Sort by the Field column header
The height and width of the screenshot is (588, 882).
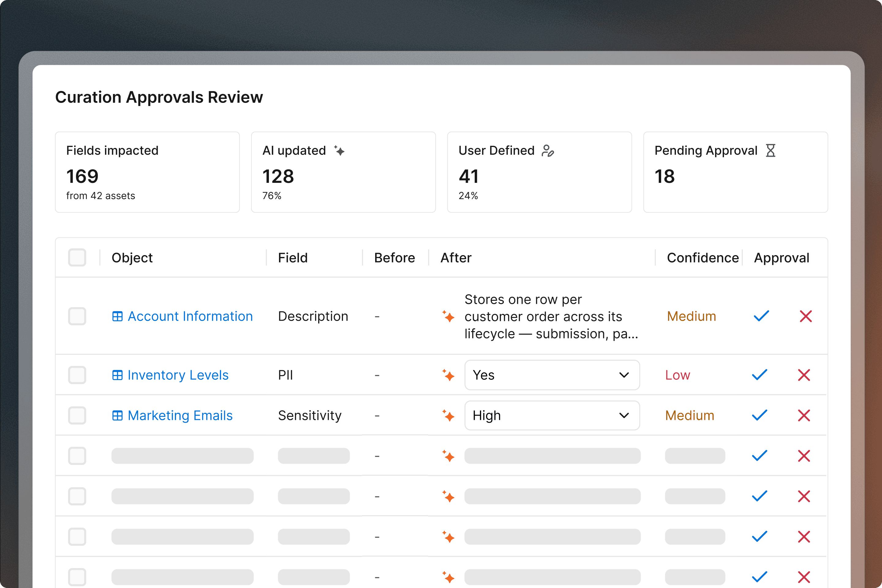coord(292,258)
